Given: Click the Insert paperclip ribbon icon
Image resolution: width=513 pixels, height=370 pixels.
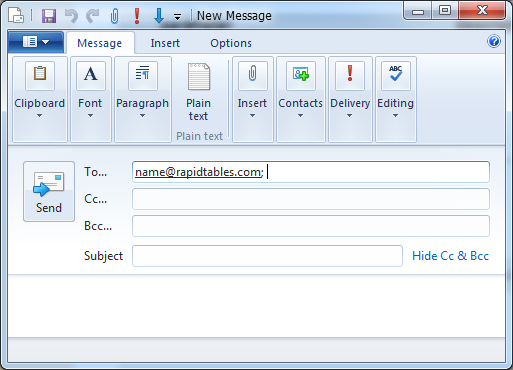Looking at the screenshot, I should [x=253, y=76].
